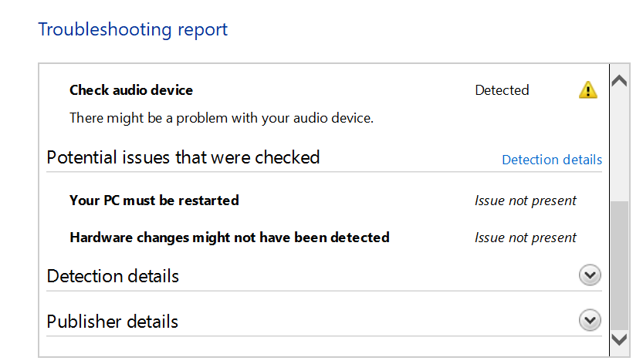Click the Publisher details section heading text
The width and height of the screenshot is (643, 364).
pyautogui.click(x=113, y=321)
